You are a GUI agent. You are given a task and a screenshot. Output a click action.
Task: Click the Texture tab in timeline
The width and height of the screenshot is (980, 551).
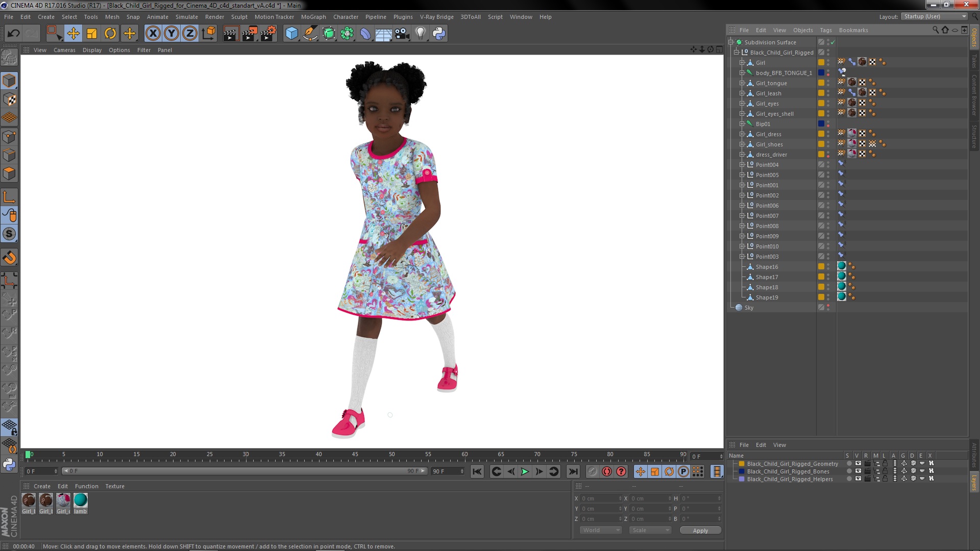115,486
